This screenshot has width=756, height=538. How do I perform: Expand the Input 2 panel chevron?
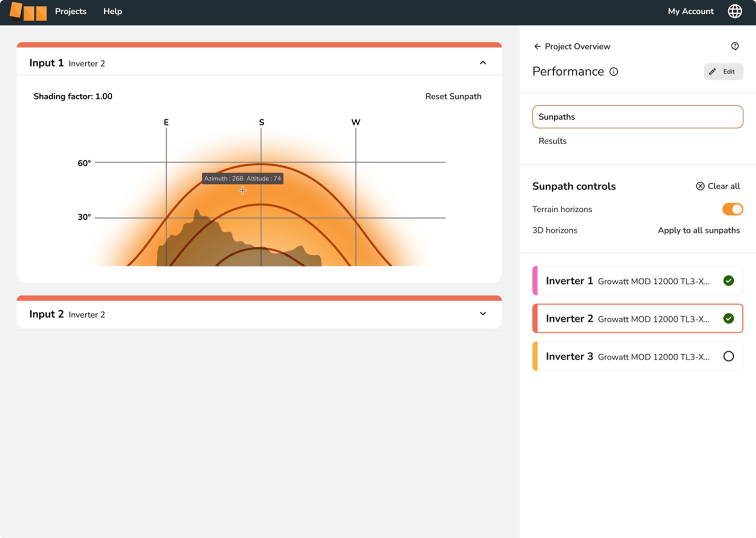click(483, 313)
